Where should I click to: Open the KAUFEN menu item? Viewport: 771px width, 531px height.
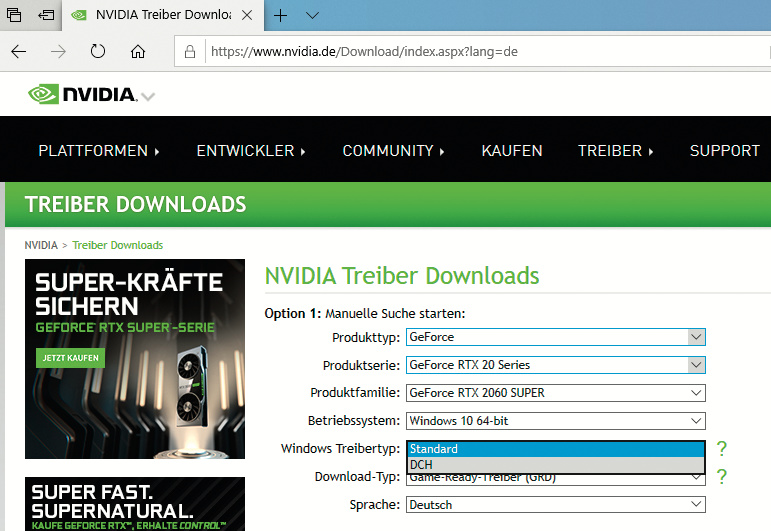[x=512, y=150]
